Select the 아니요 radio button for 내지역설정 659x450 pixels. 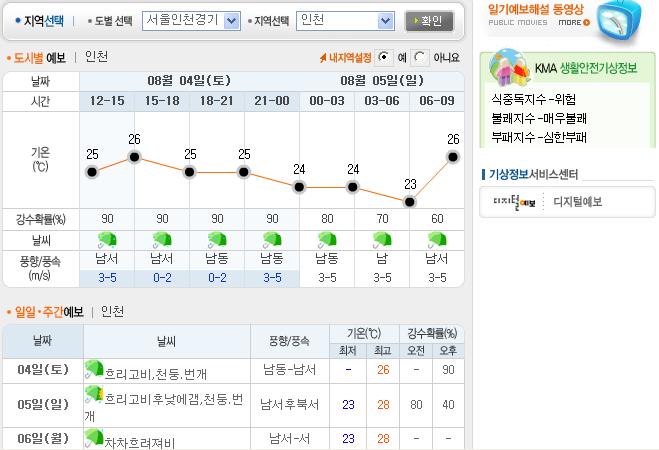click(419, 57)
